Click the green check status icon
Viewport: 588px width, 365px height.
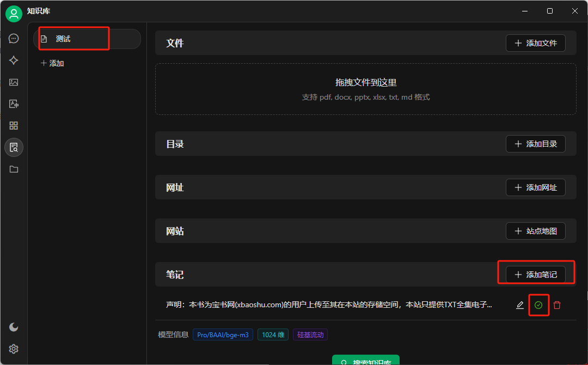[x=538, y=305]
